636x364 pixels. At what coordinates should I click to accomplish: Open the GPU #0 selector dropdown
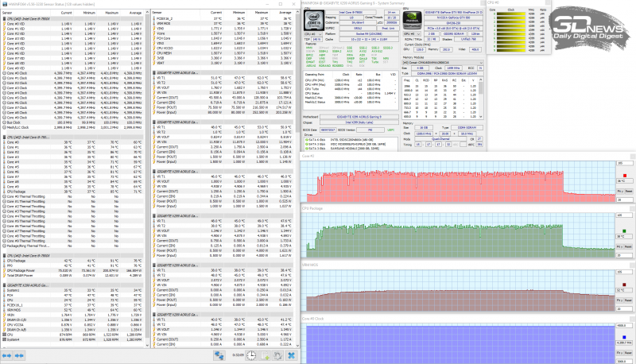[x=412, y=34]
